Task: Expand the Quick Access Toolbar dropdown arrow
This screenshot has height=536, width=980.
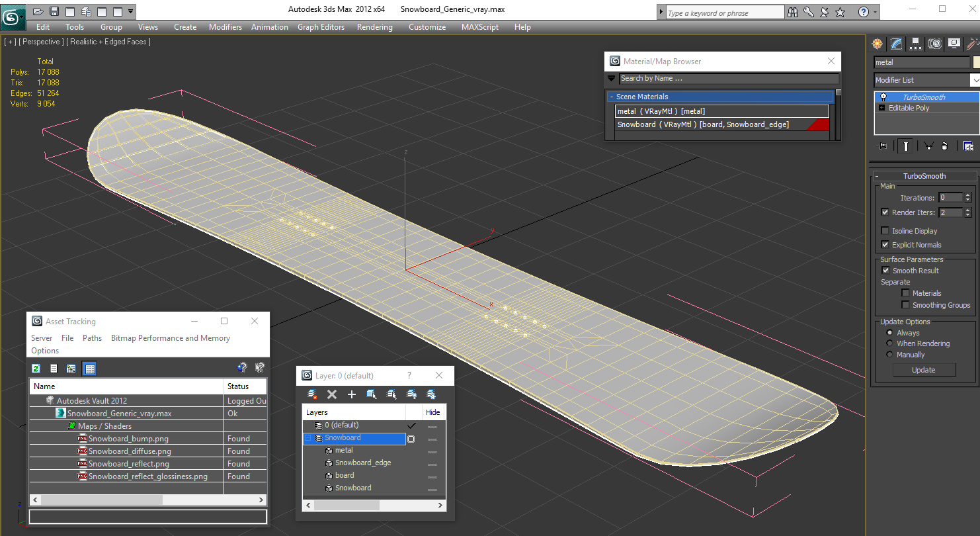Action: click(130, 11)
